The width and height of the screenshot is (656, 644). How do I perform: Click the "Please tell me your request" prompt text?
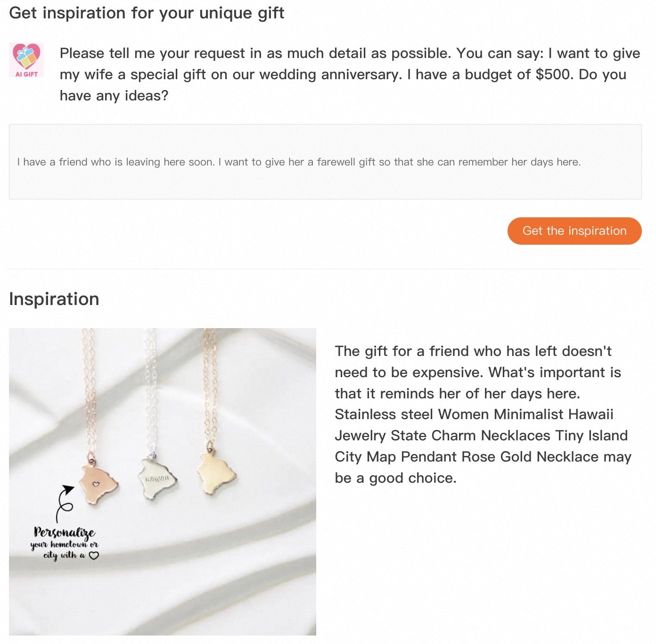pos(350,74)
